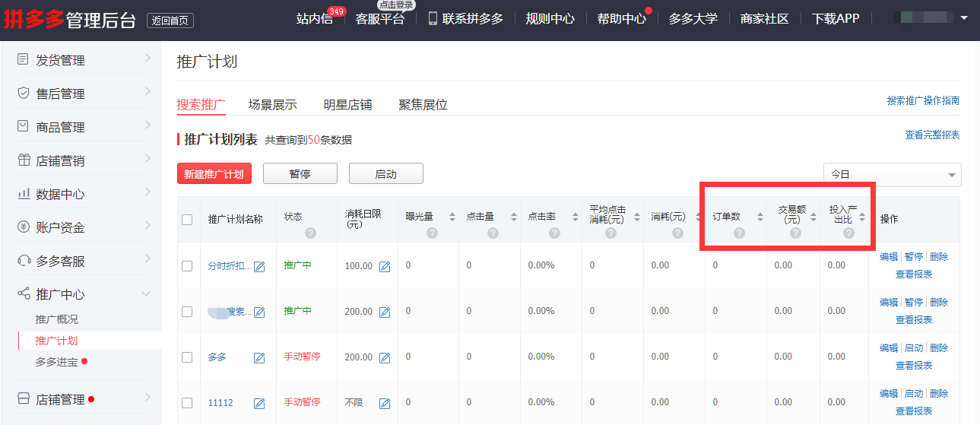Click the 推广中心 share icon
980x425 pixels.
point(23,293)
